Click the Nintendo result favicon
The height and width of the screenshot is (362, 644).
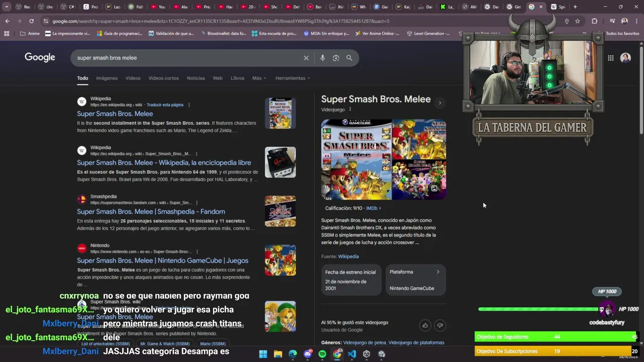pyautogui.click(x=82, y=248)
